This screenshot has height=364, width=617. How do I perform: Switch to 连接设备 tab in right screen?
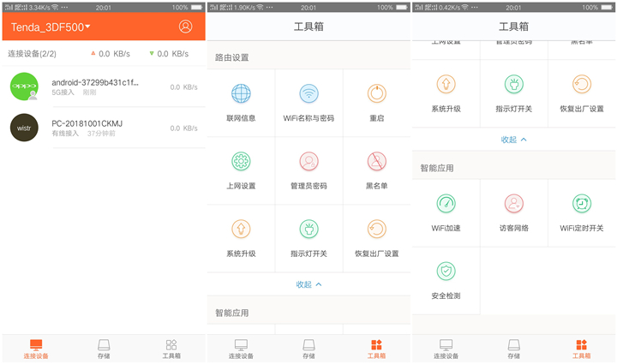click(x=446, y=349)
